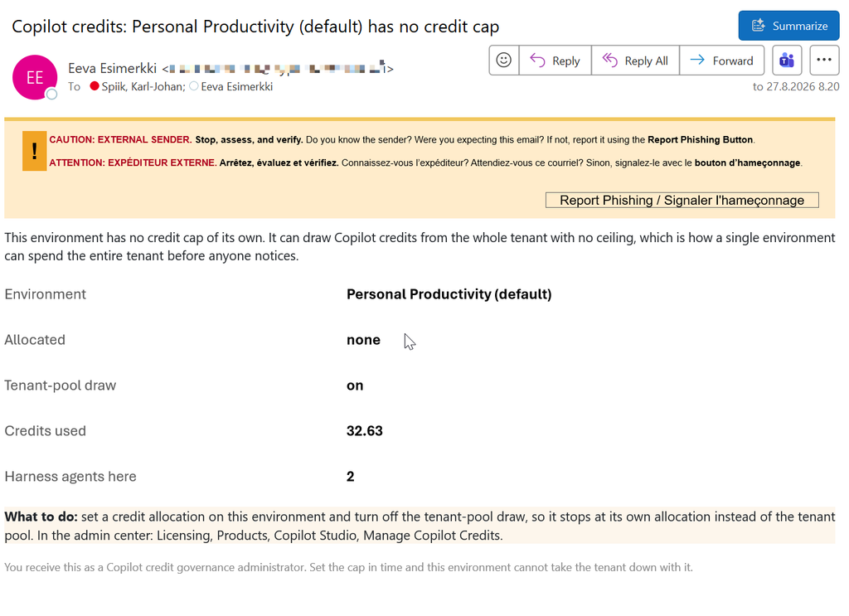The height and width of the screenshot is (616, 849).
Task: Click 'ATTENTION: EXPÉDITEUR EXTERNE.' warning text
Action: click(133, 163)
